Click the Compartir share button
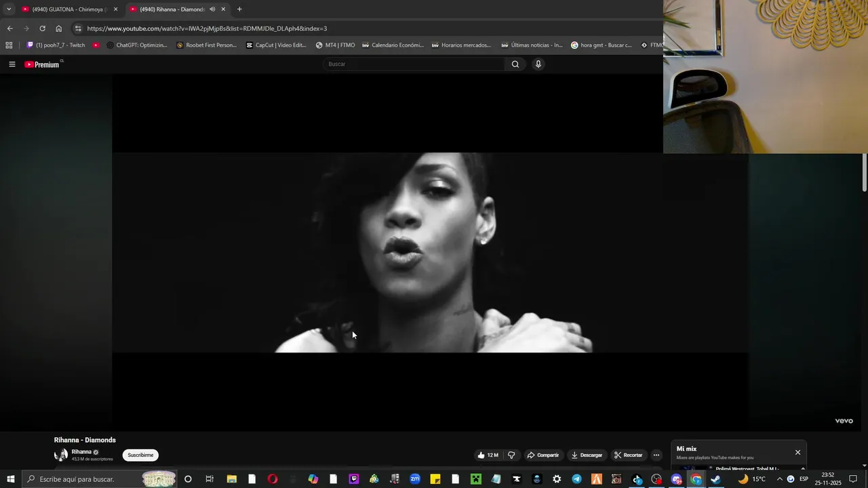 [x=543, y=455]
